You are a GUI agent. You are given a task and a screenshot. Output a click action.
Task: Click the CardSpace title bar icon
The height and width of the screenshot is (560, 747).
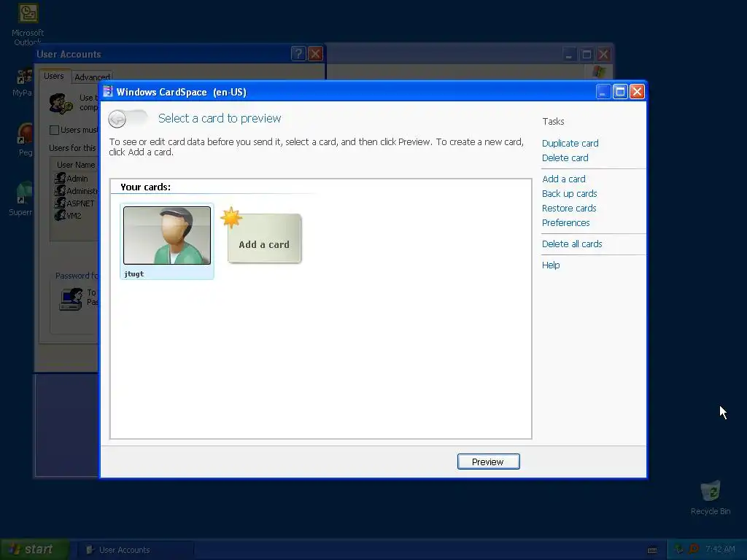click(108, 91)
